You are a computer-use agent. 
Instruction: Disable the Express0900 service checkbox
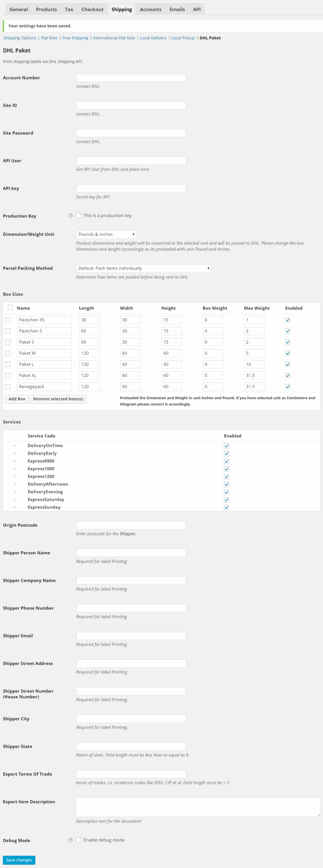point(227,461)
